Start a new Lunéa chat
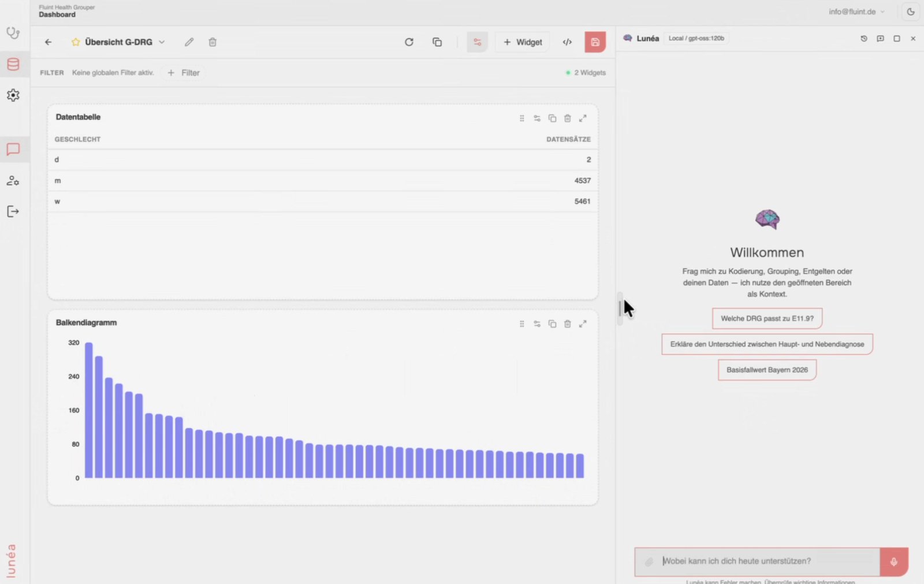The width and height of the screenshot is (924, 584). coord(880,39)
